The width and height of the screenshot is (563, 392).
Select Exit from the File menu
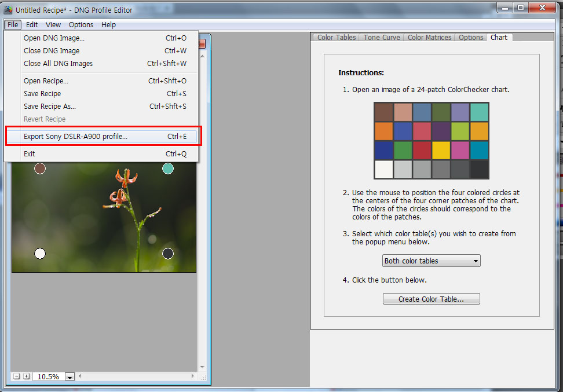click(30, 154)
